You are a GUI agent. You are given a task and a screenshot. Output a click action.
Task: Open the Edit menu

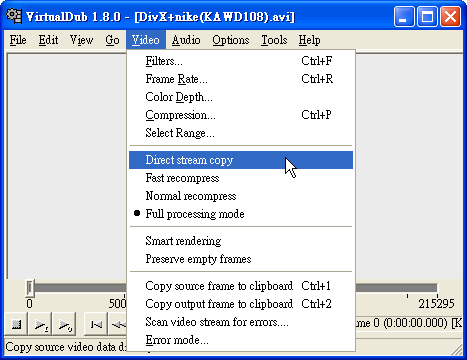click(x=48, y=40)
